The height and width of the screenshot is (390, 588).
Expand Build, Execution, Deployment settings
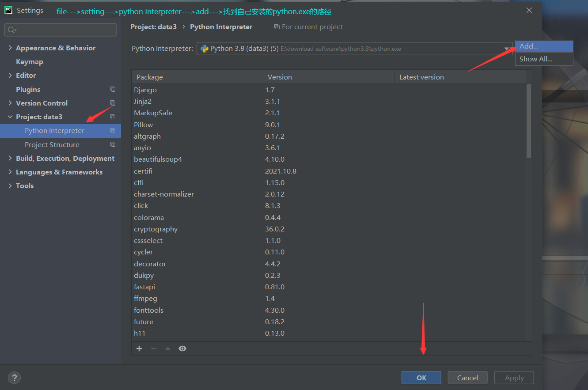coord(10,158)
